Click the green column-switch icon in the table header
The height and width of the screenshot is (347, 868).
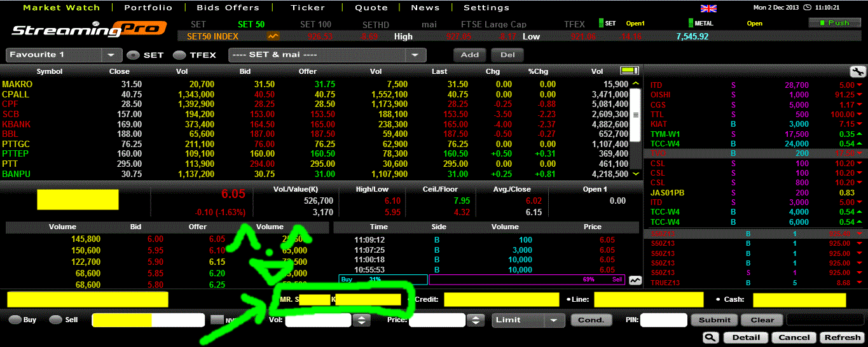[x=629, y=71]
